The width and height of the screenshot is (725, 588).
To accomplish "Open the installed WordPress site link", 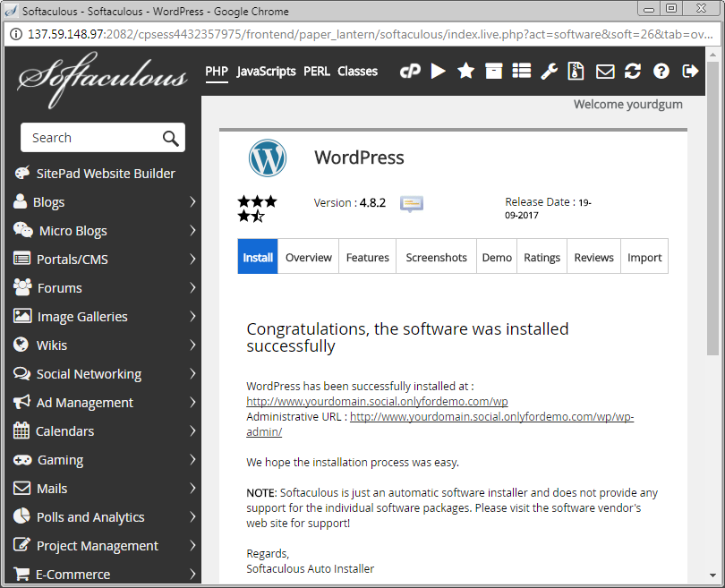I will click(x=377, y=401).
